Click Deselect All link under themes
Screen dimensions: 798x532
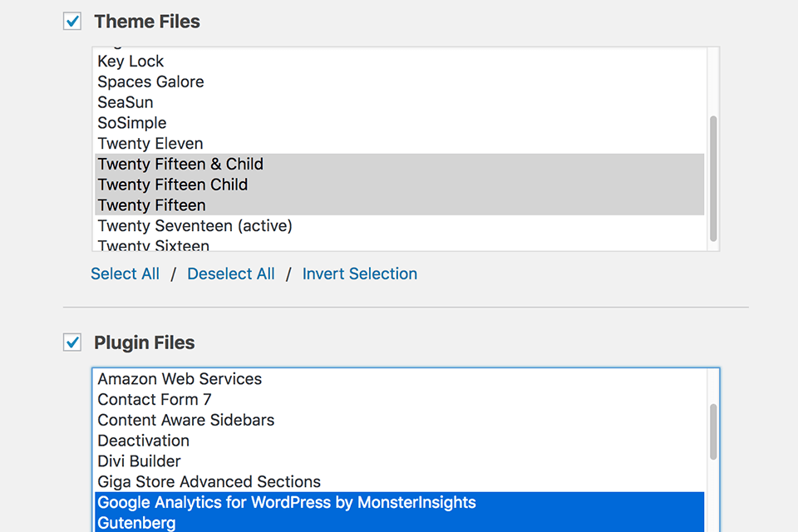(230, 273)
